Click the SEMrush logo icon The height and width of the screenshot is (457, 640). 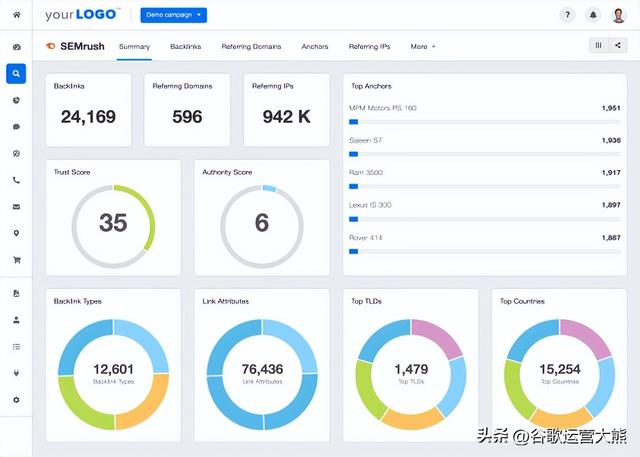pyautogui.click(x=51, y=46)
